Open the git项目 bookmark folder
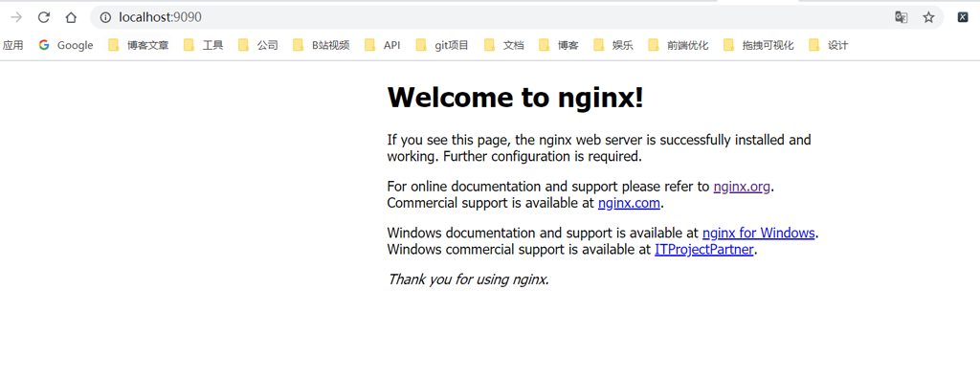This screenshot has width=980, height=379. pos(442,45)
